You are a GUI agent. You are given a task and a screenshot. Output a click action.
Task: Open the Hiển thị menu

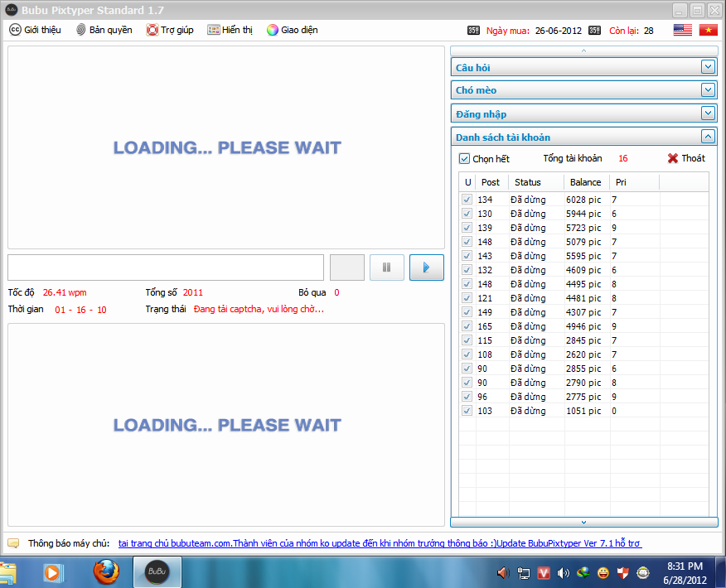click(x=230, y=30)
